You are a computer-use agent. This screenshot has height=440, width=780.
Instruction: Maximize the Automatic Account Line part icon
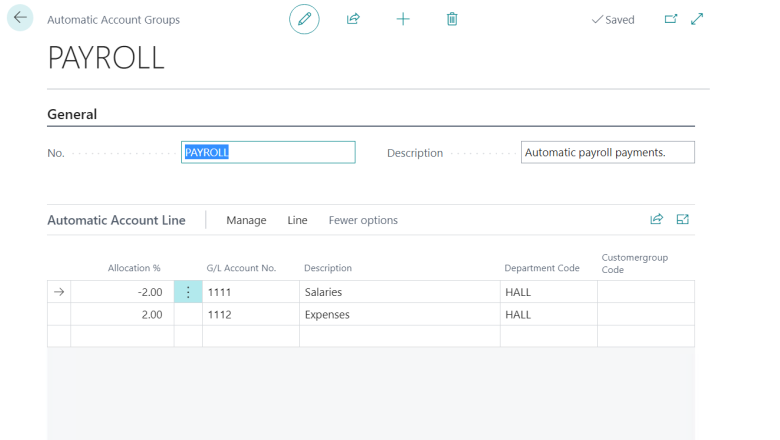[682, 219]
